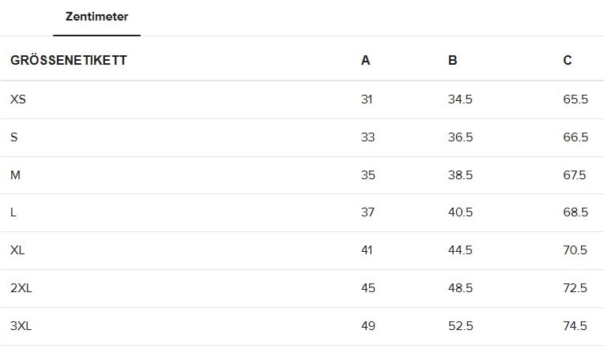
Task: Click the GRÖSSENETIKETT column header
Action: (69, 61)
